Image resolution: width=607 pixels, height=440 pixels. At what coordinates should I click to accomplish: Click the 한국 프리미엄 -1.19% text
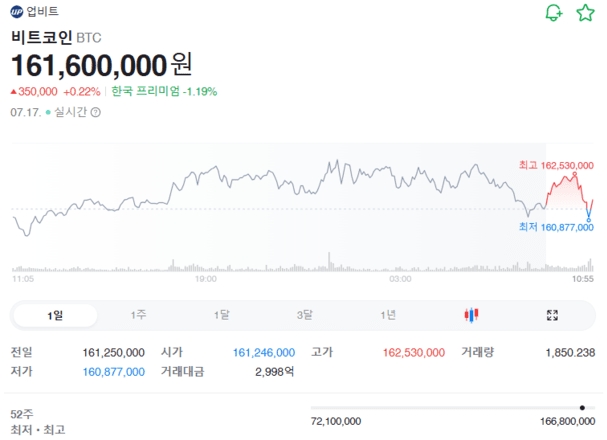[164, 91]
